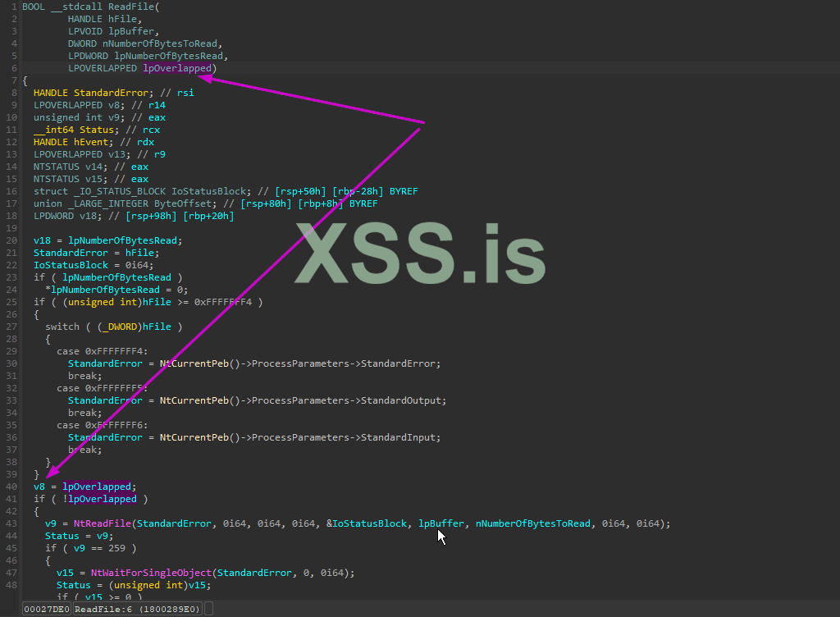Click ReadFile:6 location in status bar
Image resolution: width=840 pixels, height=617 pixels.
(x=137, y=609)
